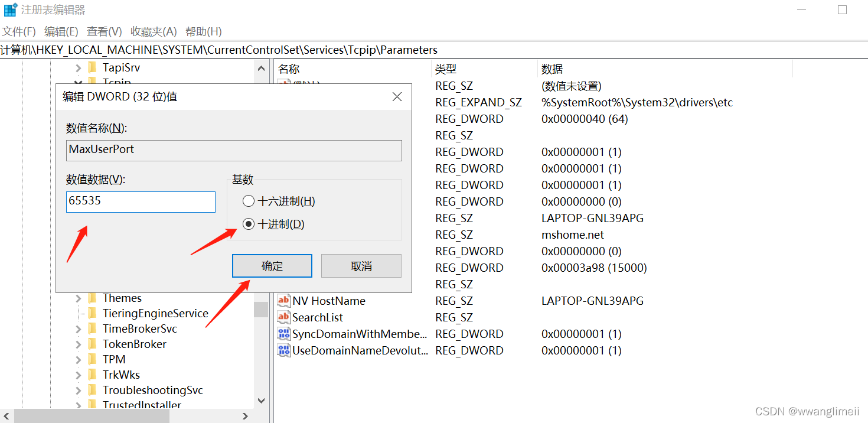Click the TapiSrv folder icon
868x423 pixels.
coord(92,67)
